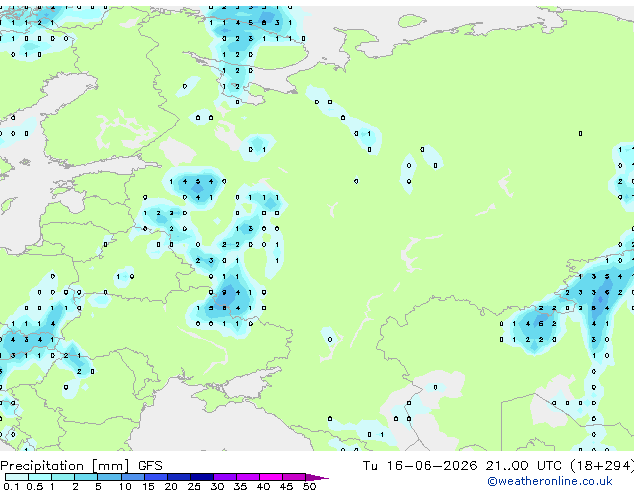Click the 'Precipitation [mm]' title text
The width and height of the screenshot is (634, 490).
(x=65, y=466)
